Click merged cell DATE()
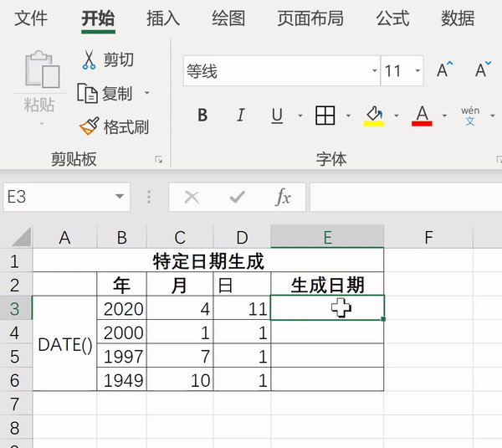 pyautogui.click(x=64, y=344)
